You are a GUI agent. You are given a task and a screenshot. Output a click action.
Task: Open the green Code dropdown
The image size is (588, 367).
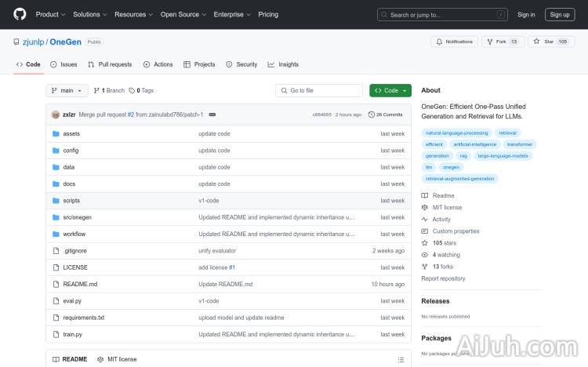pyautogui.click(x=390, y=90)
